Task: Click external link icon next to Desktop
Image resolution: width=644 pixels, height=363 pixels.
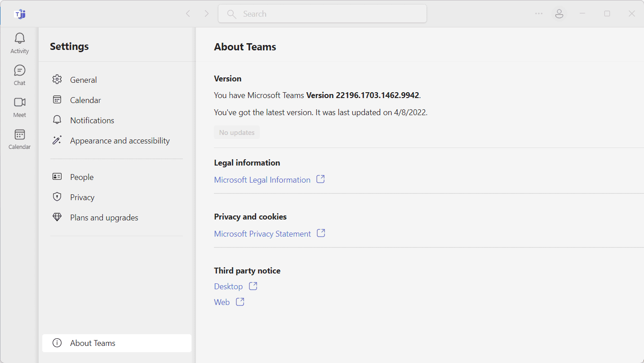Action: [x=253, y=286]
